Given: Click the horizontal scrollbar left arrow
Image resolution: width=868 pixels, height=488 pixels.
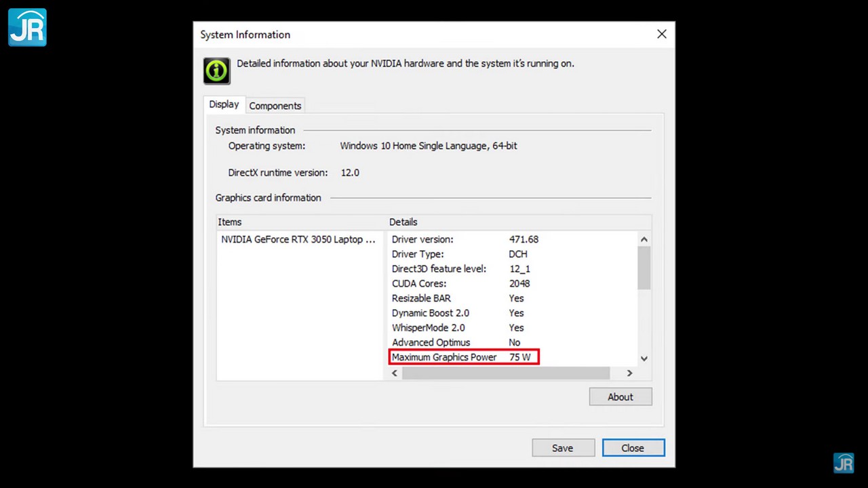Looking at the screenshot, I should pyautogui.click(x=395, y=373).
